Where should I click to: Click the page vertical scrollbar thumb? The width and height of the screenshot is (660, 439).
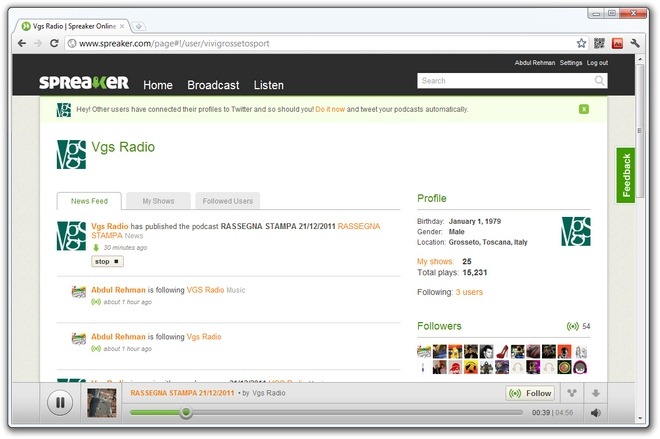click(640, 130)
